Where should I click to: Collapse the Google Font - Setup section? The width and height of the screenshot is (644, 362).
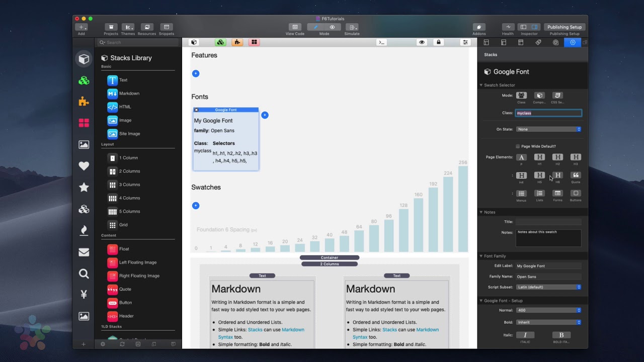pyautogui.click(x=481, y=301)
